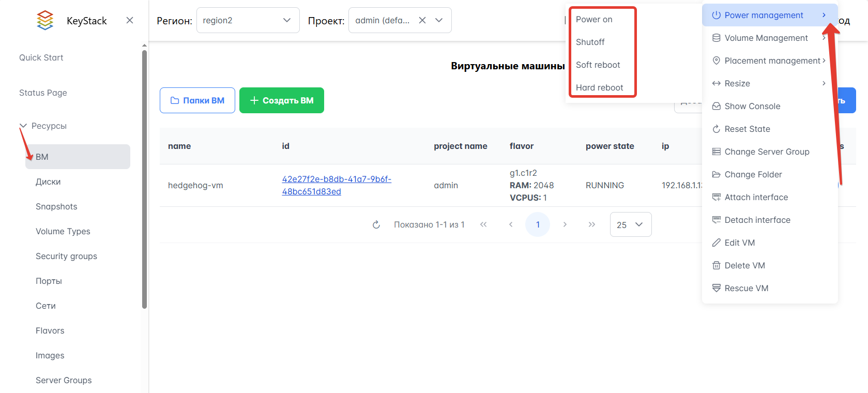Click previous page arrow icon
Image resolution: width=868 pixels, height=393 pixels.
click(x=511, y=224)
